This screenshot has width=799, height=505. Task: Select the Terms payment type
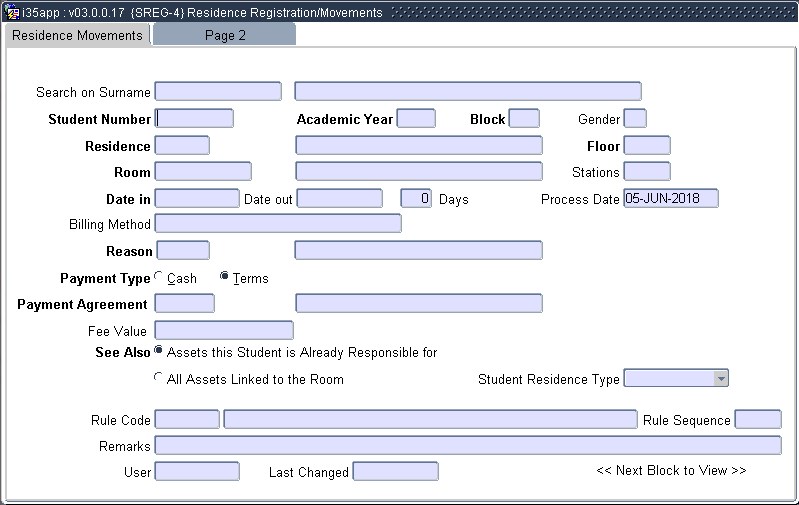click(225, 277)
